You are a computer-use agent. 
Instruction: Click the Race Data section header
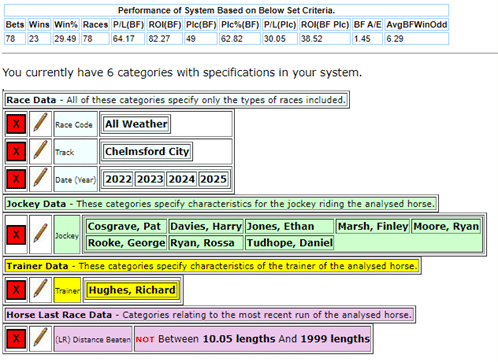(x=176, y=100)
